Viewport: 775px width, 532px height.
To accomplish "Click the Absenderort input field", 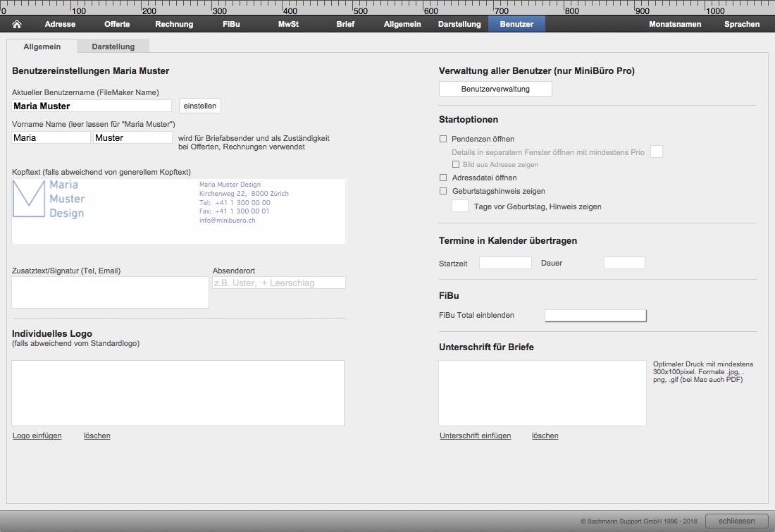I will (x=279, y=283).
